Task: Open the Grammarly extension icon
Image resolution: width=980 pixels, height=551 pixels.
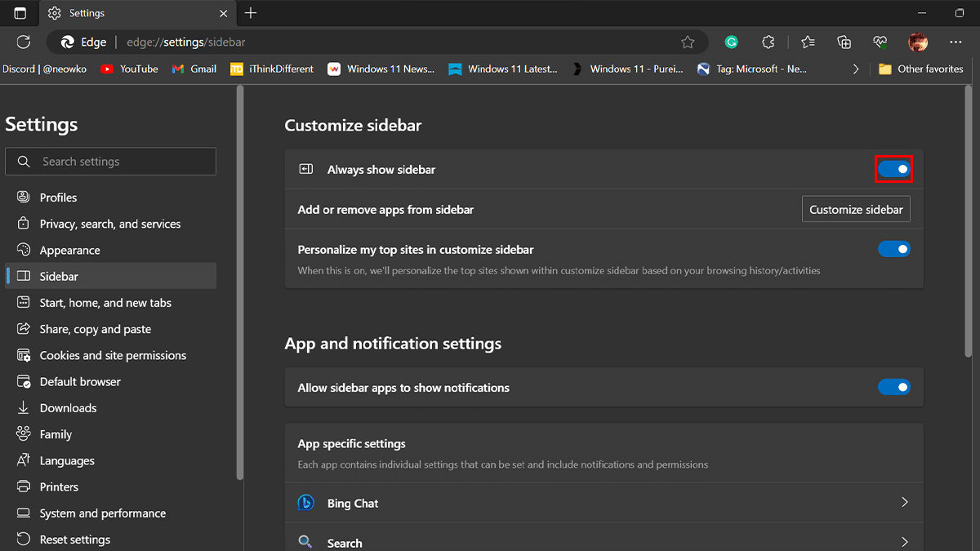Action: click(732, 42)
